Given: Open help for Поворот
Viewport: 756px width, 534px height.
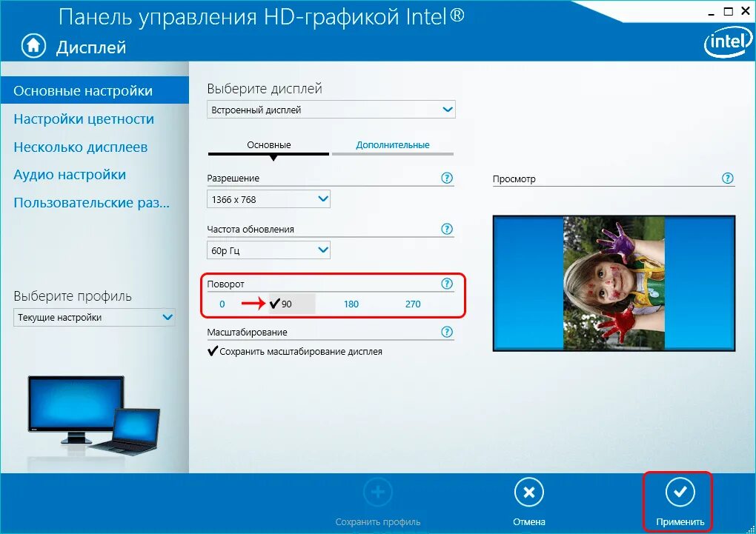Looking at the screenshot, I should [447, 284].
